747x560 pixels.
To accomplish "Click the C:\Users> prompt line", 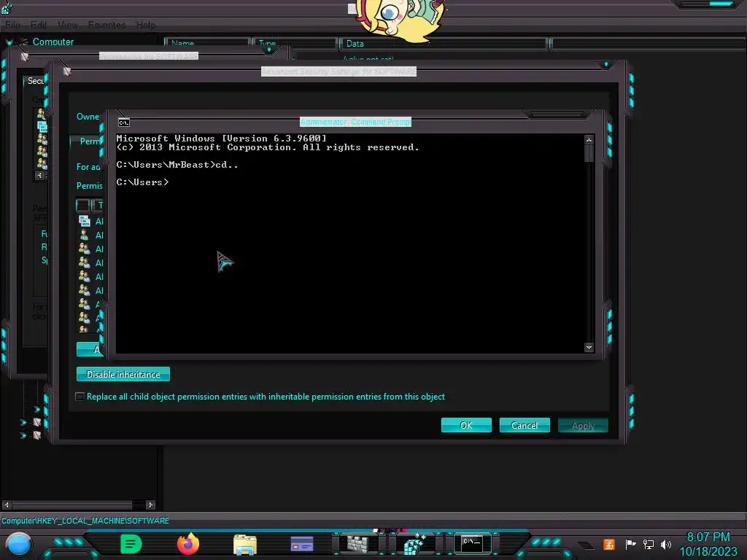I will click(x=142, y=182).
